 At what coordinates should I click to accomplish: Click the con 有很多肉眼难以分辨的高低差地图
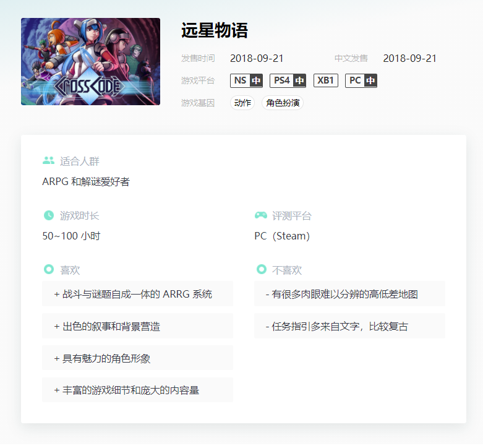[x=349, y=294]
